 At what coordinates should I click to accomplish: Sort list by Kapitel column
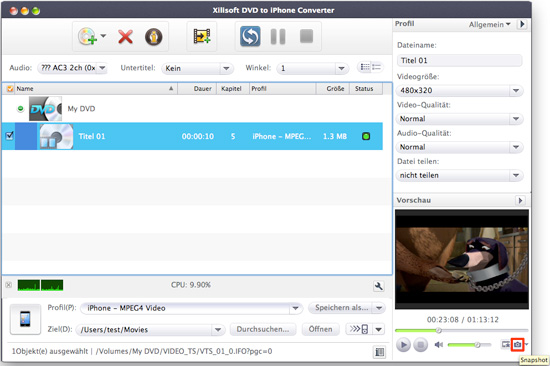(x=233, y=89)
